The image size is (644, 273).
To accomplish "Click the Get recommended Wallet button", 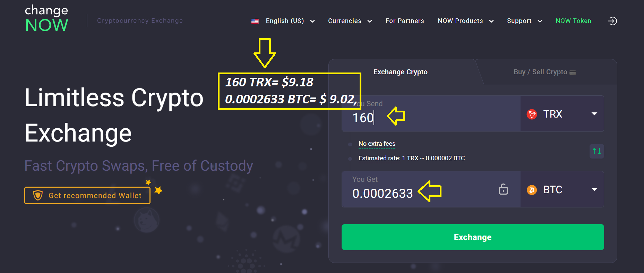I will click(x=87, y=196).
